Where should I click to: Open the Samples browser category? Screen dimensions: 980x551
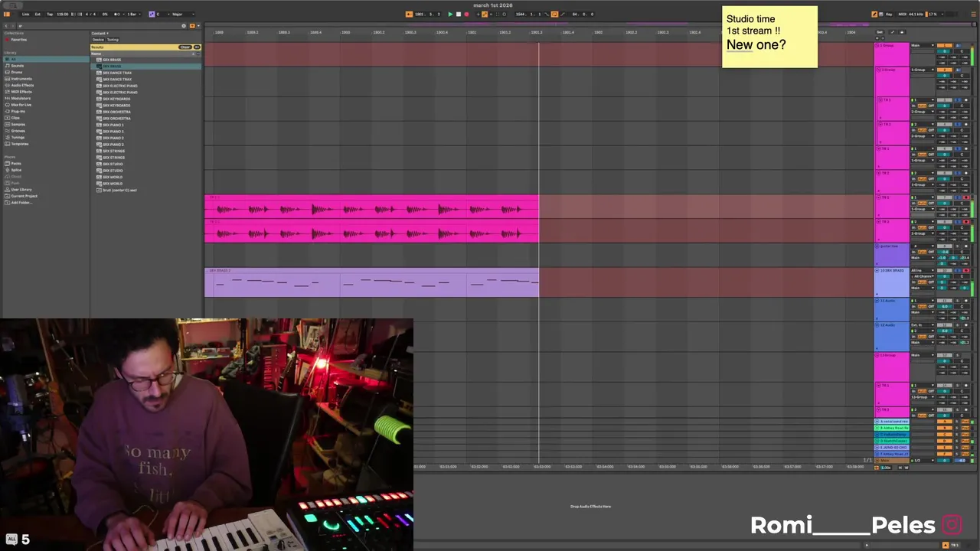pos(16,124)
